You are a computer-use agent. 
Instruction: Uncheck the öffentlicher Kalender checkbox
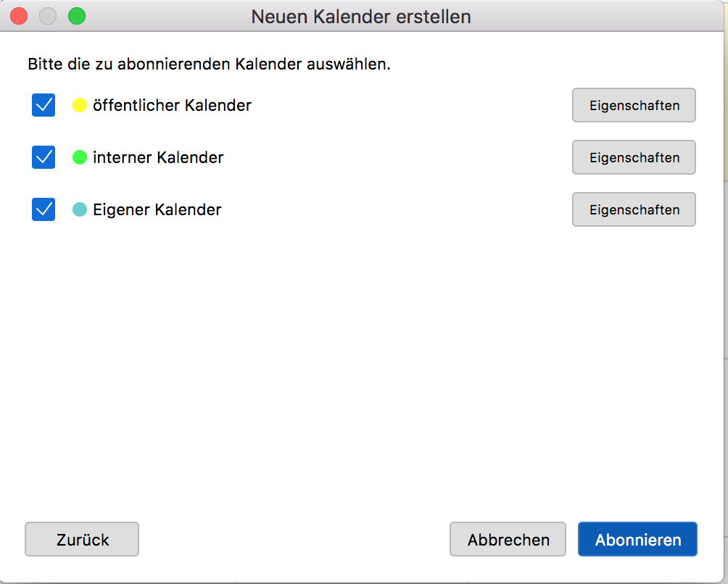click(44, 105)
